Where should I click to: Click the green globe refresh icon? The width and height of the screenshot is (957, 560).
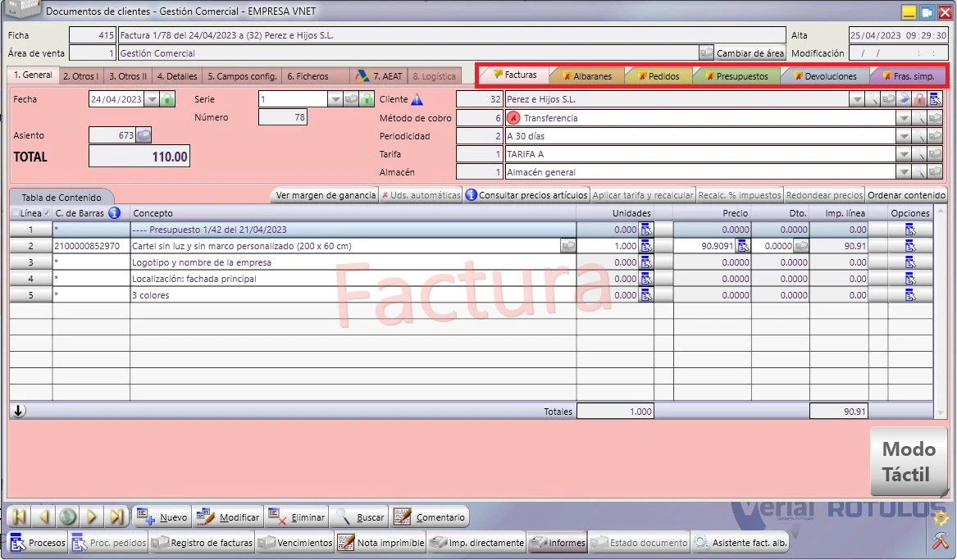click(x=68, y=517)
